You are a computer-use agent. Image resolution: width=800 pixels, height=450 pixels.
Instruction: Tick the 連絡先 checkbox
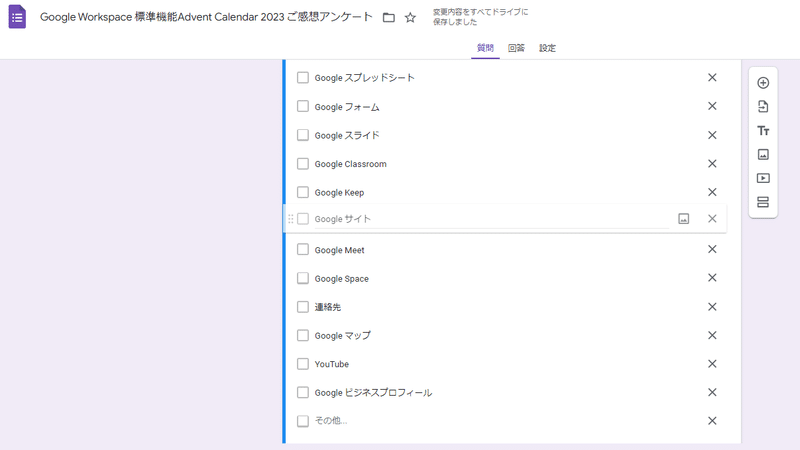click(x=303, y=307)
